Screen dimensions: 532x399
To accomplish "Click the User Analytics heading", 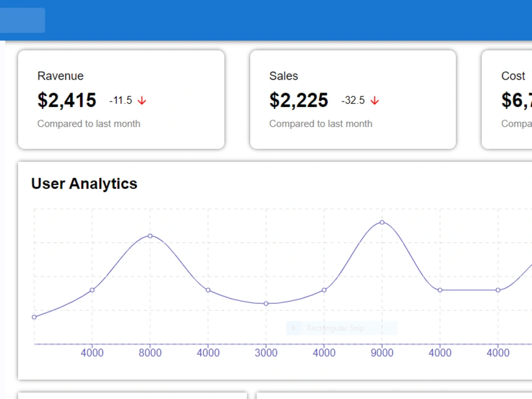I will (84, 184).
